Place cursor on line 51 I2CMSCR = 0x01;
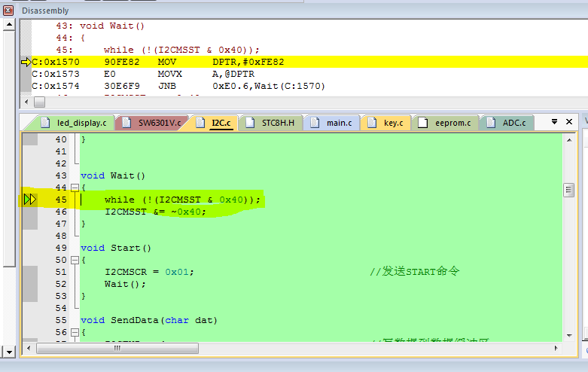Viewport: 588px width, 372px height. coord(149,272)
